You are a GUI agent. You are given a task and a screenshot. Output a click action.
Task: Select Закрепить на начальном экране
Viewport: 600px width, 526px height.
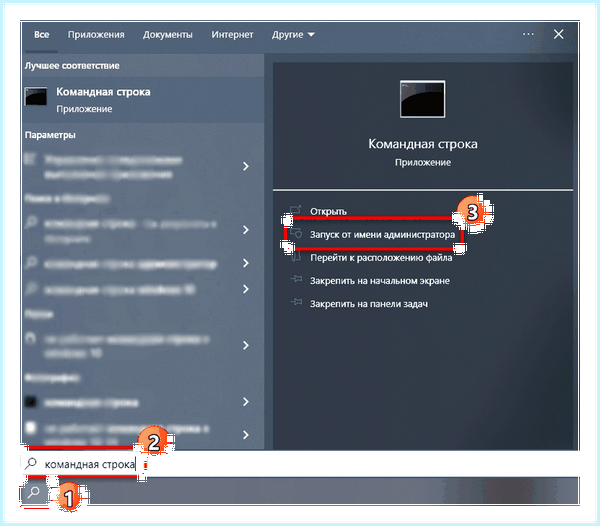click(380, 281)
